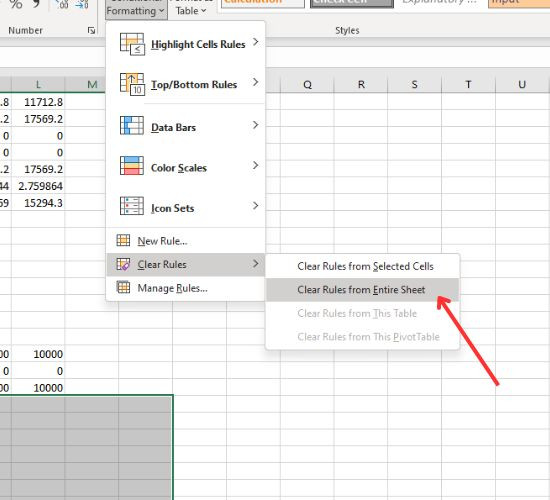
Task: Click cell containing 2.759864
Action: 38,186
